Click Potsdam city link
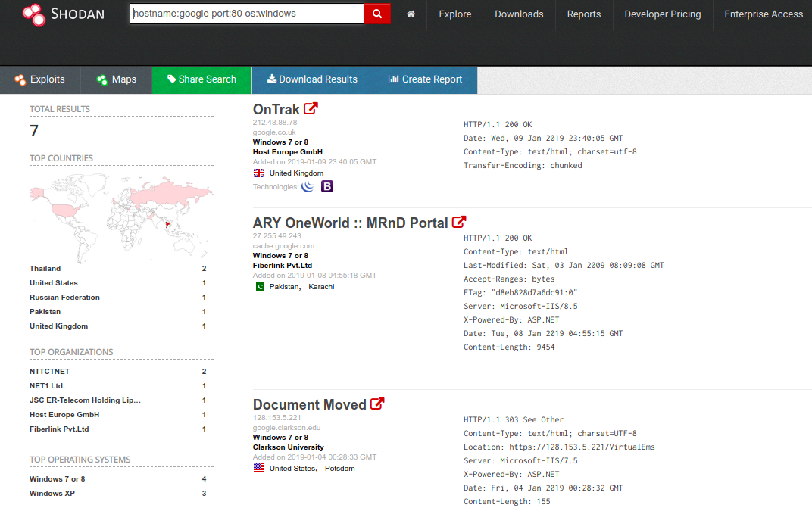 (x=339, y=469)
